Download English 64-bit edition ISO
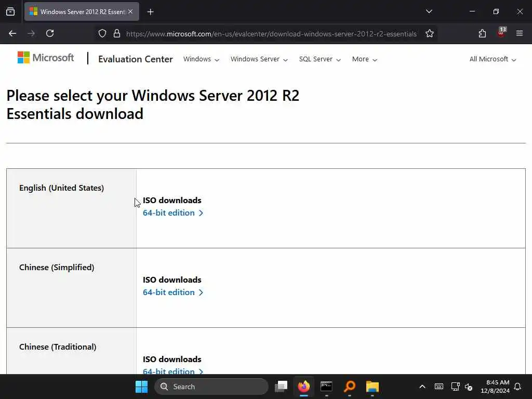 [172, 212]
